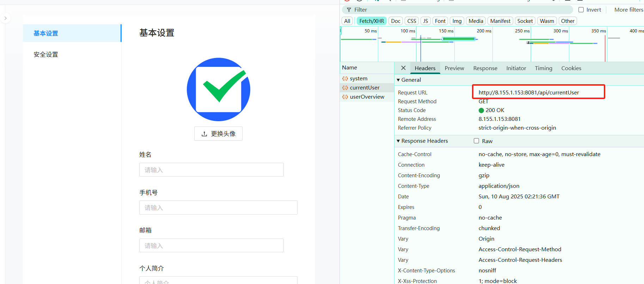The width and height of the screenshot is (644, 284).
Task: Select the Media filter
Action: 476,21
